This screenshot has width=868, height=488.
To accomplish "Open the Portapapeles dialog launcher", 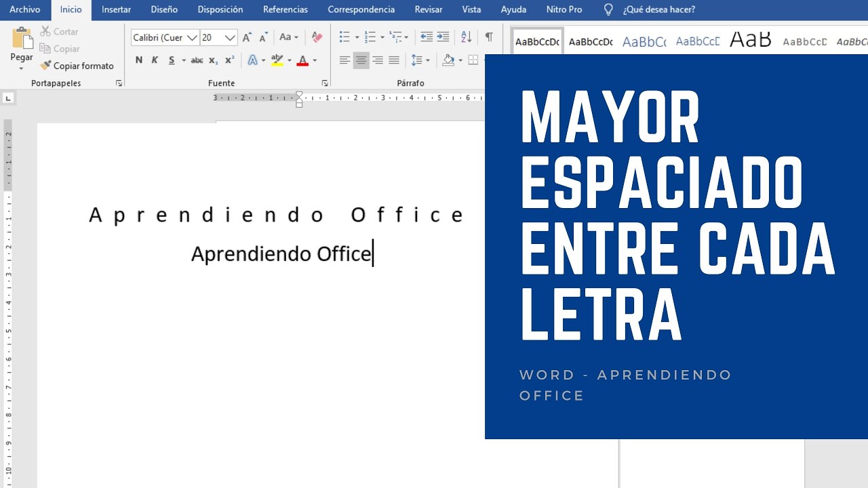I will [x=119, y=83].
